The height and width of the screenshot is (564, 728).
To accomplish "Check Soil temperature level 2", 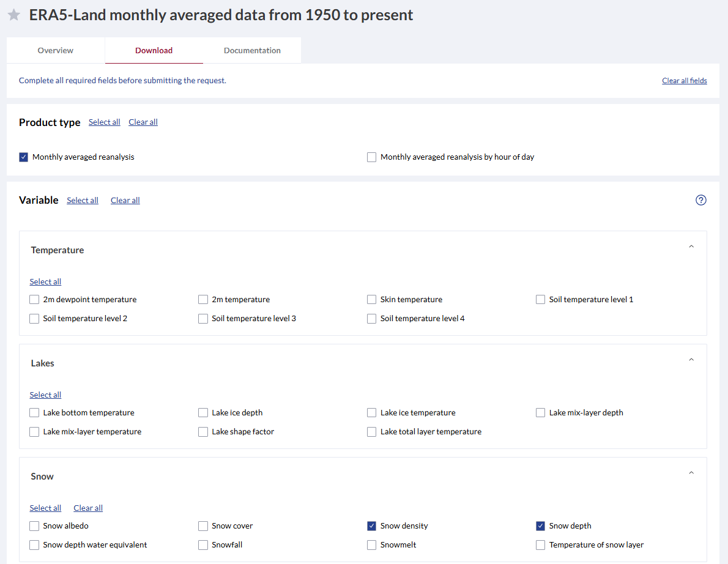I will 34,319.
